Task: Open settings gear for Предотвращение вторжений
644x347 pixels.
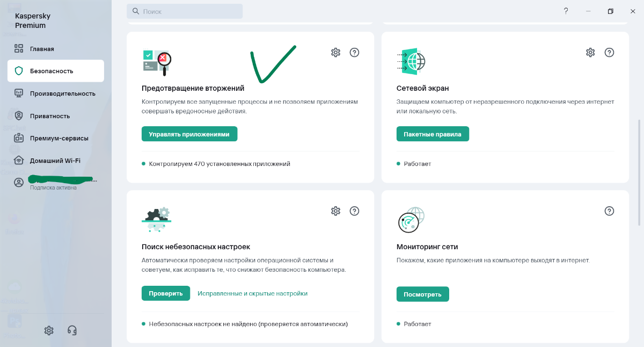Action: click(335, 53)
